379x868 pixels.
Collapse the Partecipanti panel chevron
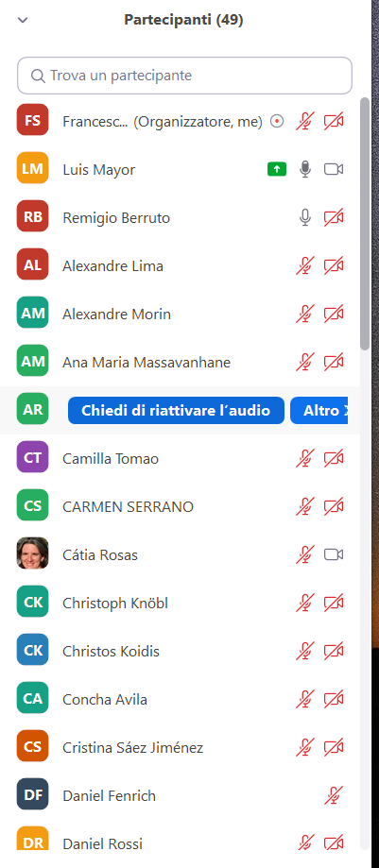click(23, 21)
